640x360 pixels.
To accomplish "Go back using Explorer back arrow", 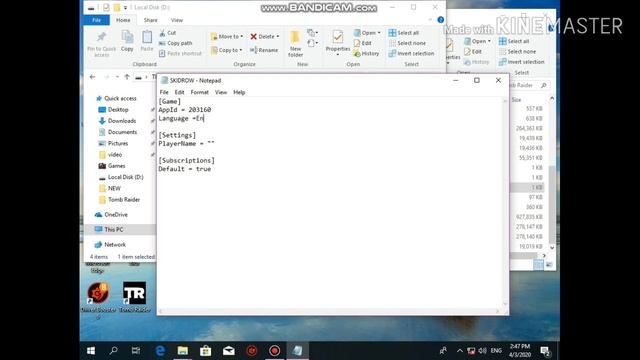I will click(x=93, y=77).
